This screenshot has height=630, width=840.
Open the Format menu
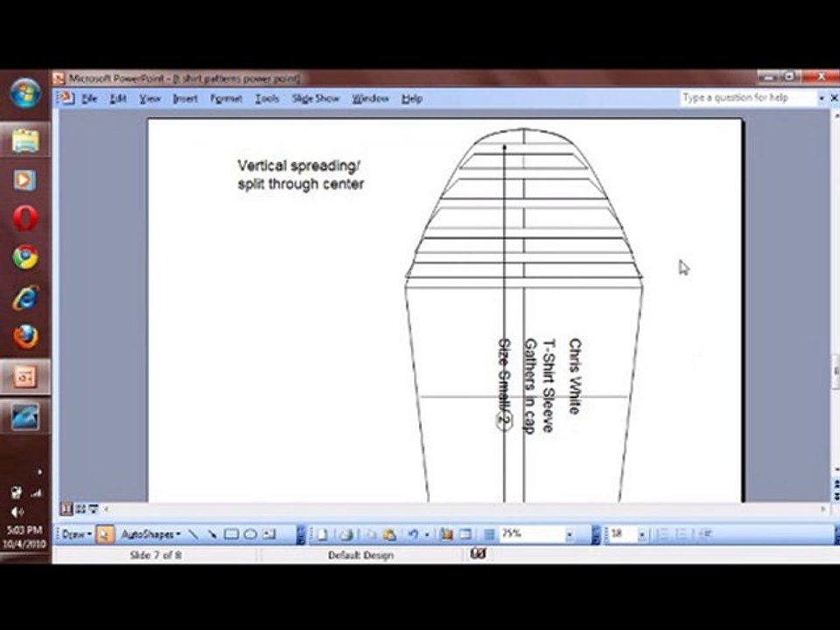[226, 99]
